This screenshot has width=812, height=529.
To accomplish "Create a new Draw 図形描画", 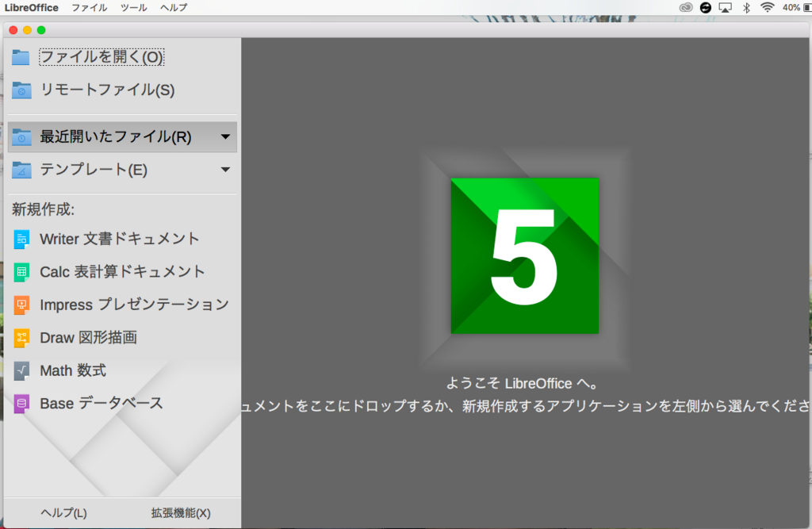I will (89, 339).
